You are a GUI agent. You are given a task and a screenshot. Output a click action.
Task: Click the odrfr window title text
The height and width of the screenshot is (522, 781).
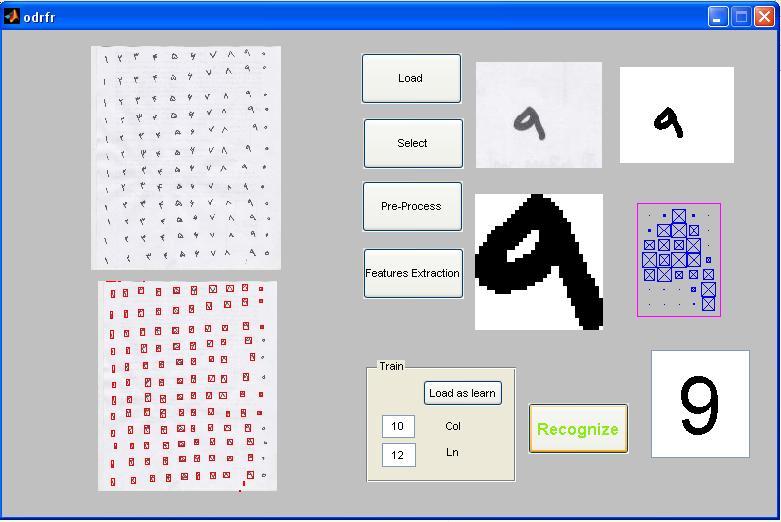click(39, 17)
